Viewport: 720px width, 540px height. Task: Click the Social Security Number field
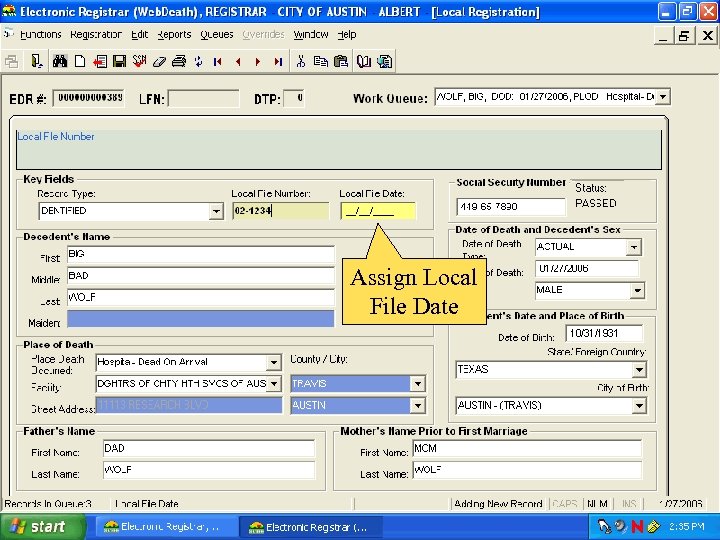coord(511,207)
